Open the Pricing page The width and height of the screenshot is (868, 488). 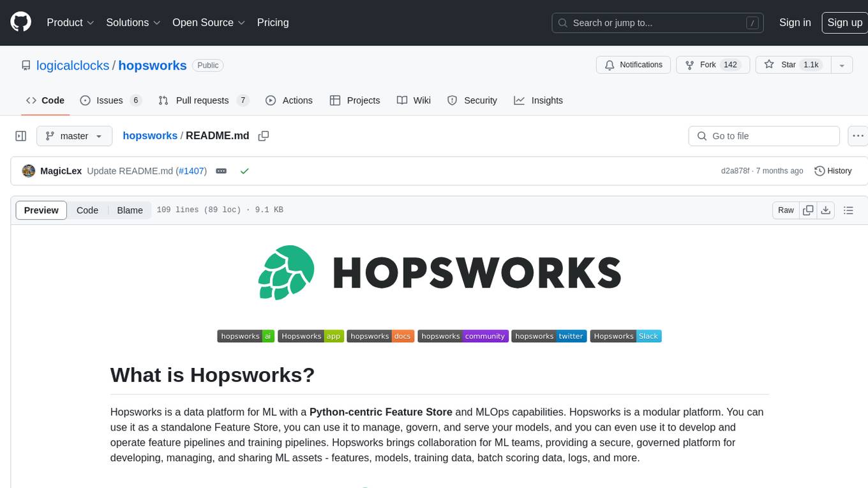tap(273, 22)
